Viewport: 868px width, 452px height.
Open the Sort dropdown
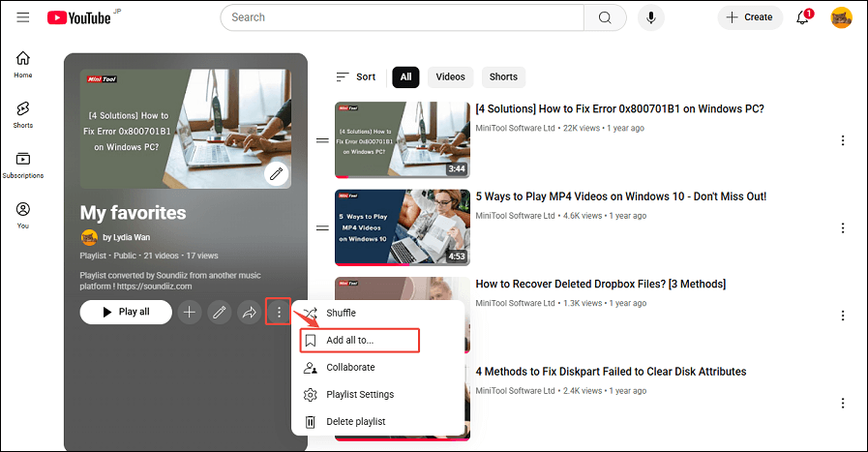[355, 77]
